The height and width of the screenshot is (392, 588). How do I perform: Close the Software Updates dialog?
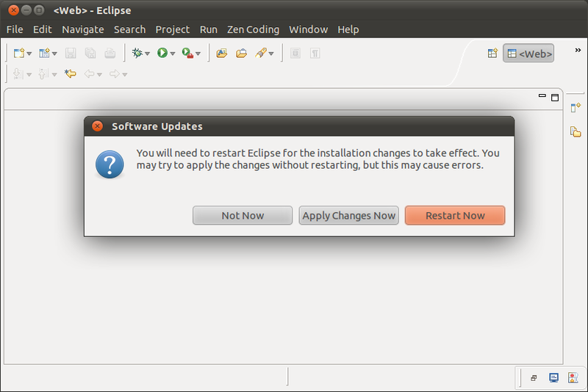point(97,126)
